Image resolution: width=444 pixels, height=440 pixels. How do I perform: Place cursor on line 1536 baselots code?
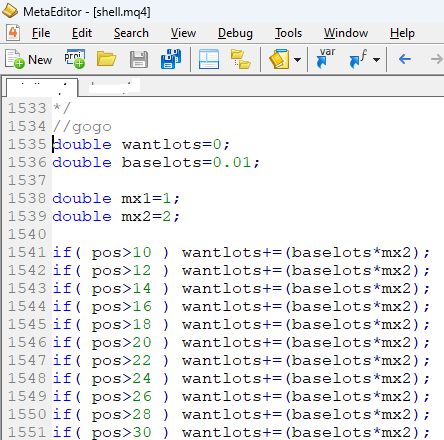[156, 162]
